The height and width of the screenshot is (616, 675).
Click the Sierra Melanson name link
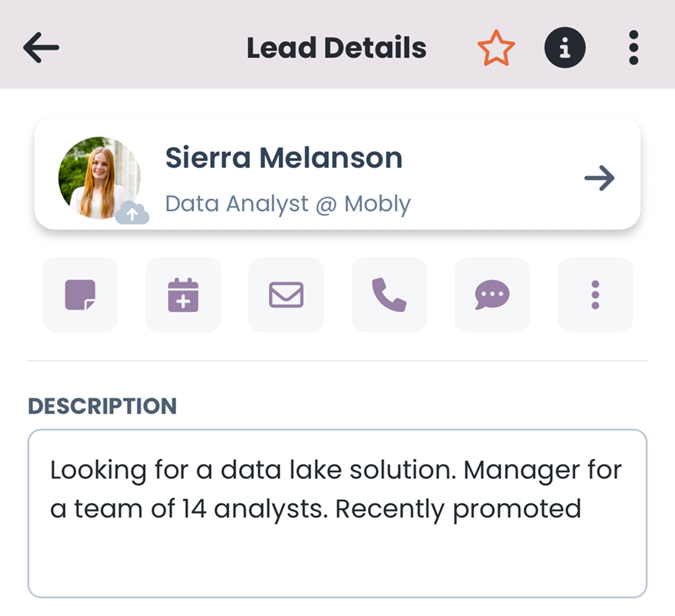pos(284,157)
